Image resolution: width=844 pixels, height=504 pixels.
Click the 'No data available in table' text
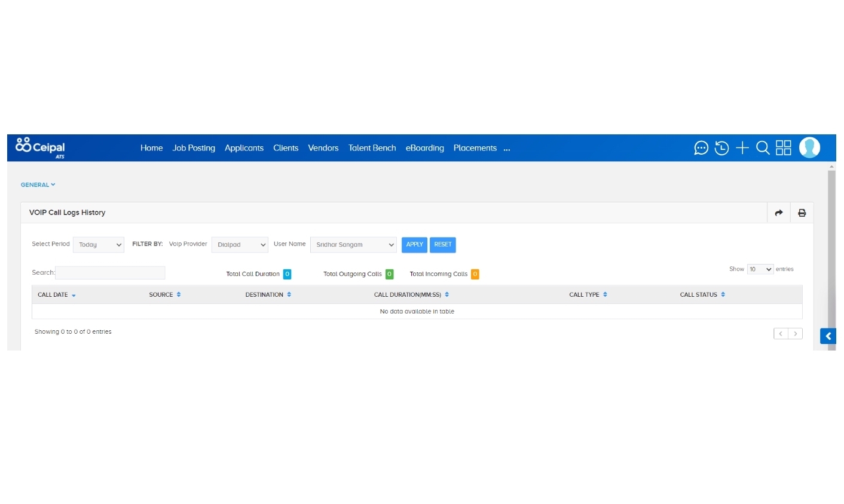[x=417, y=312]
